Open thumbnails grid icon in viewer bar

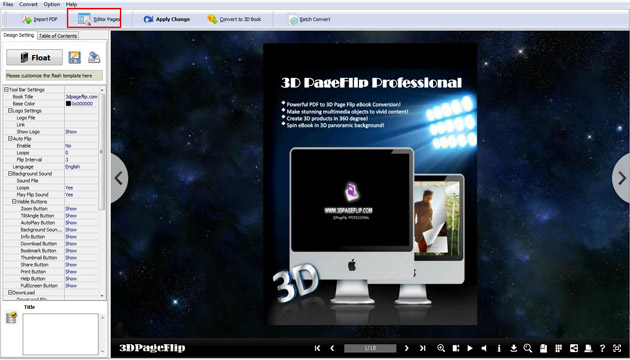click(x=558, y=348)
